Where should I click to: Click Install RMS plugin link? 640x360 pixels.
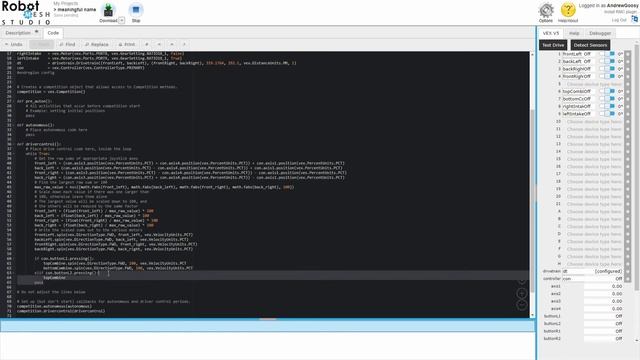[620, 12]
